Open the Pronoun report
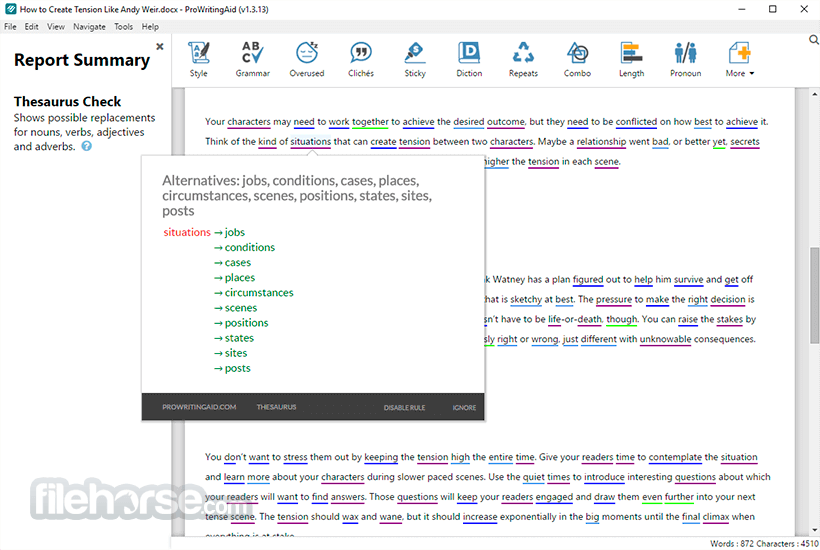Screen dimensions: 820x550 686,59
